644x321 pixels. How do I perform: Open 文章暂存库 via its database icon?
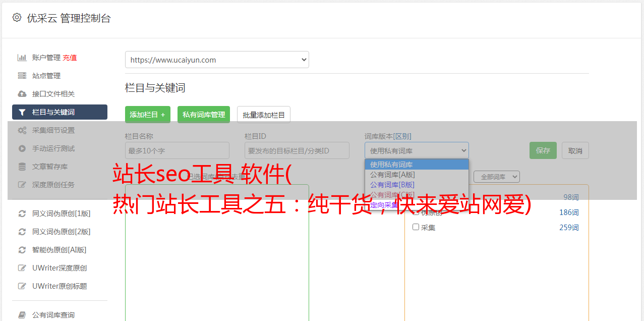(22, 167)
